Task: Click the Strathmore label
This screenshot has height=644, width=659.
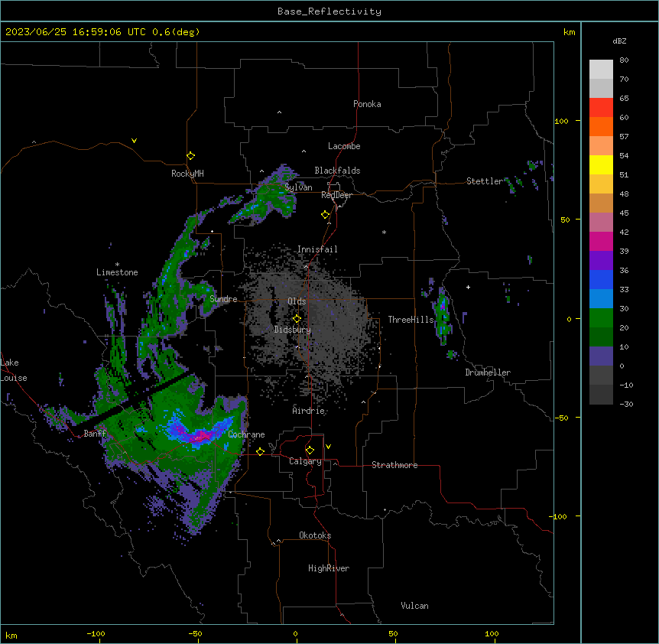Action: 394,465
